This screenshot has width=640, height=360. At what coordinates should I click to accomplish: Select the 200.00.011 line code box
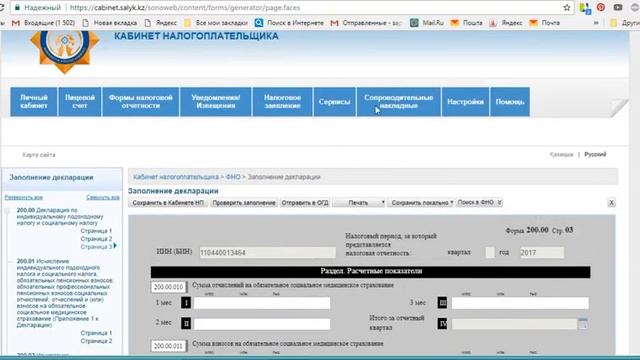click(x=169, y=346)
